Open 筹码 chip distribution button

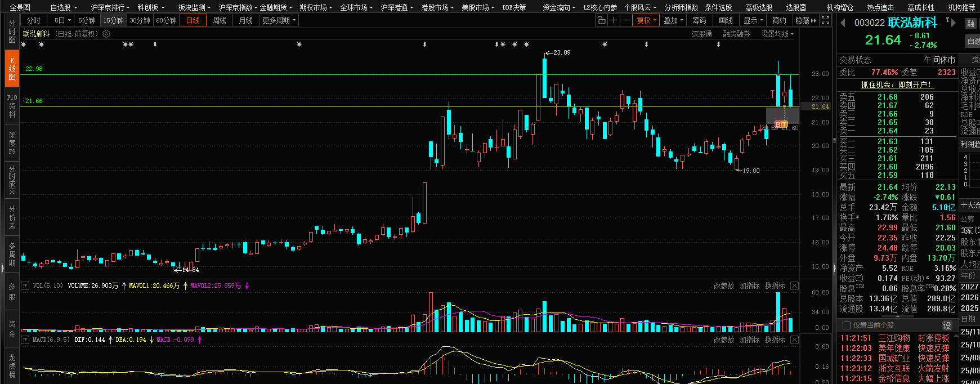tap(699, 20)
